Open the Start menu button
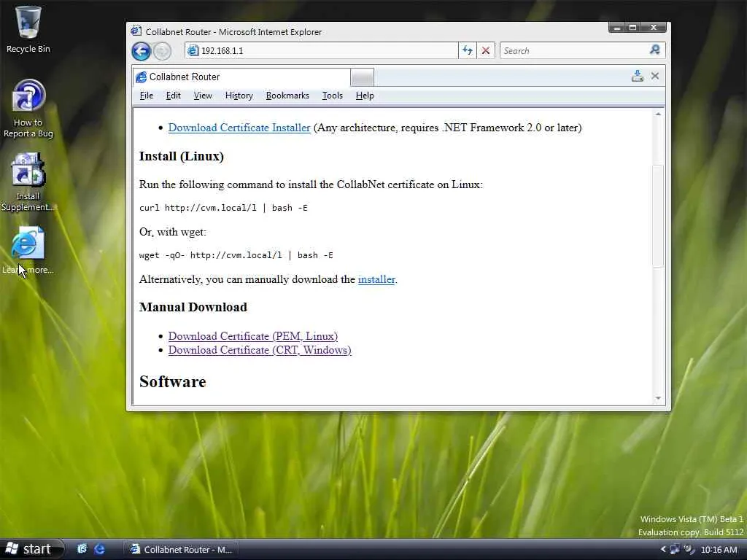The image size is (747, 560). [x=31, y=549]
